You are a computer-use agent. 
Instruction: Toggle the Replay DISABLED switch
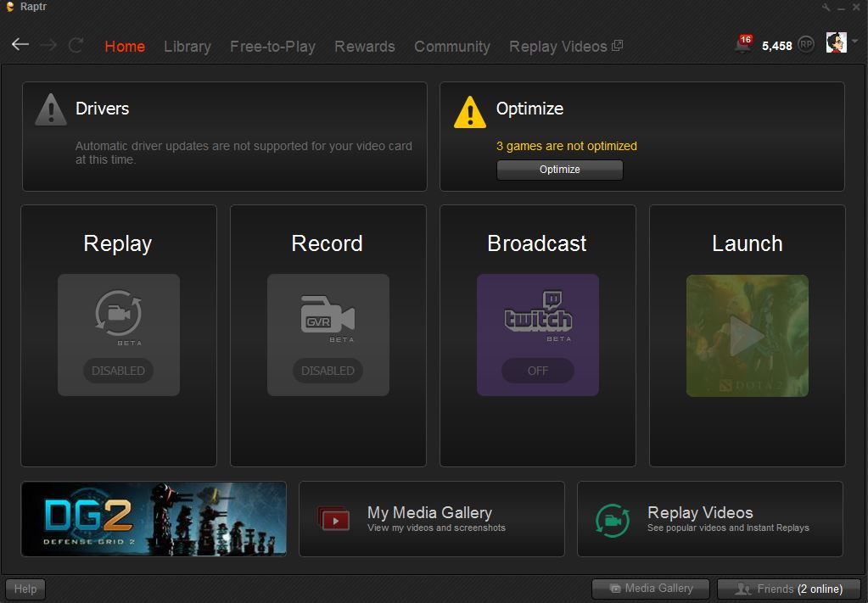coord(119,371)
